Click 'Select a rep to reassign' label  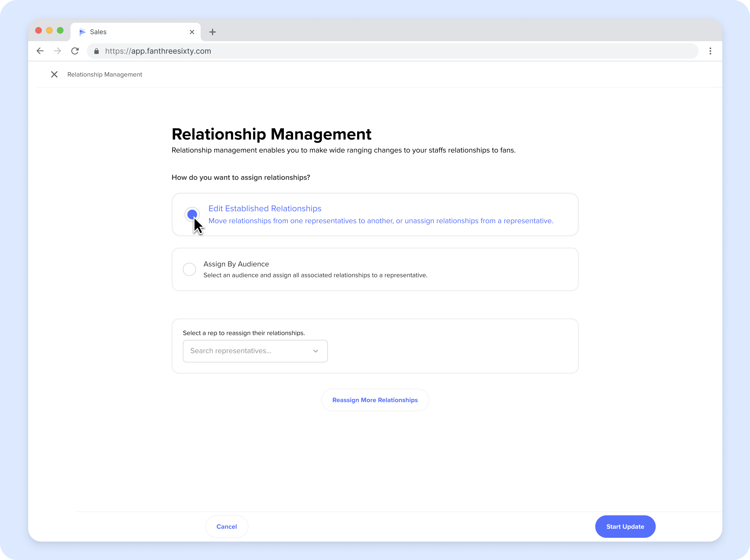[244, 333]
